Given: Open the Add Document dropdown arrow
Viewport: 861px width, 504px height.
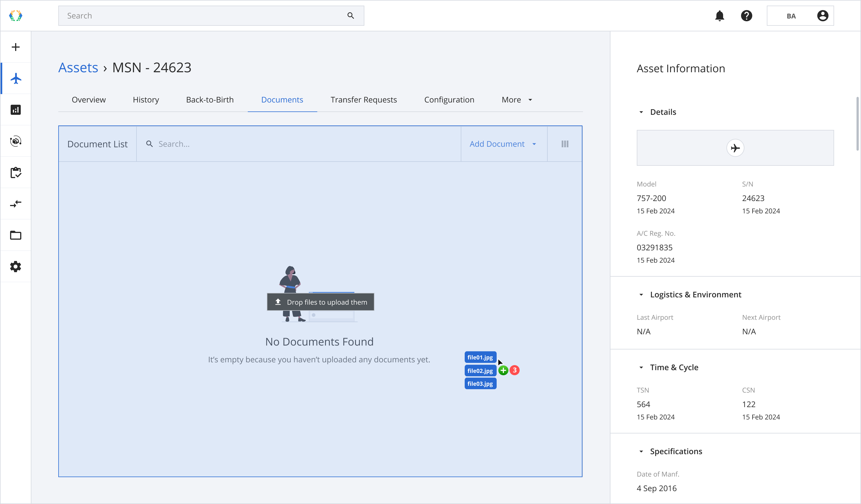Looking at the screenshot, I should coord(534,144).
